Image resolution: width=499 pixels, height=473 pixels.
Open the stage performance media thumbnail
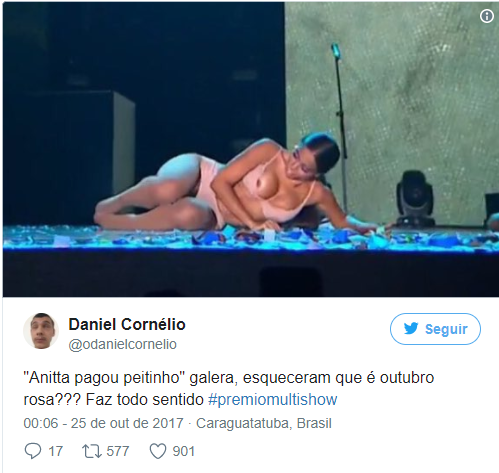coord(251,149)
